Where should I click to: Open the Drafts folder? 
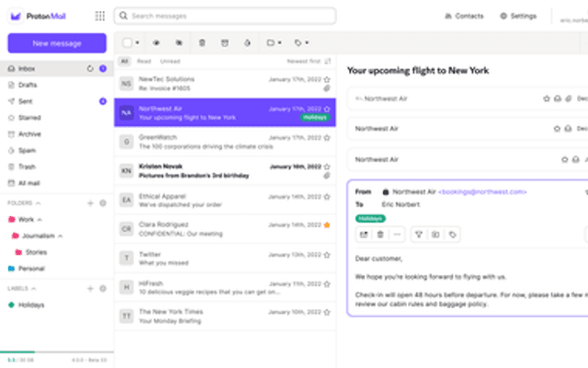coord(57,86)
